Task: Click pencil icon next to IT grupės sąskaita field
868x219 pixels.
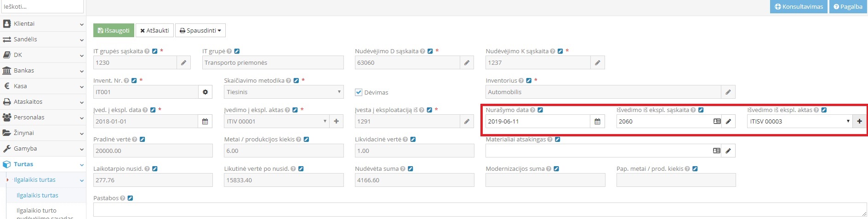Action: tap(183, 63)
